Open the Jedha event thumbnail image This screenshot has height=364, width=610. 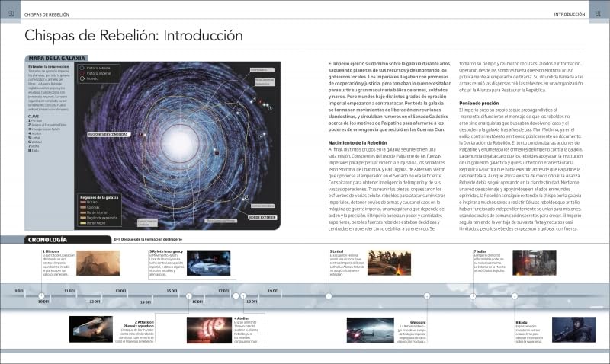[x=534, y=262]
